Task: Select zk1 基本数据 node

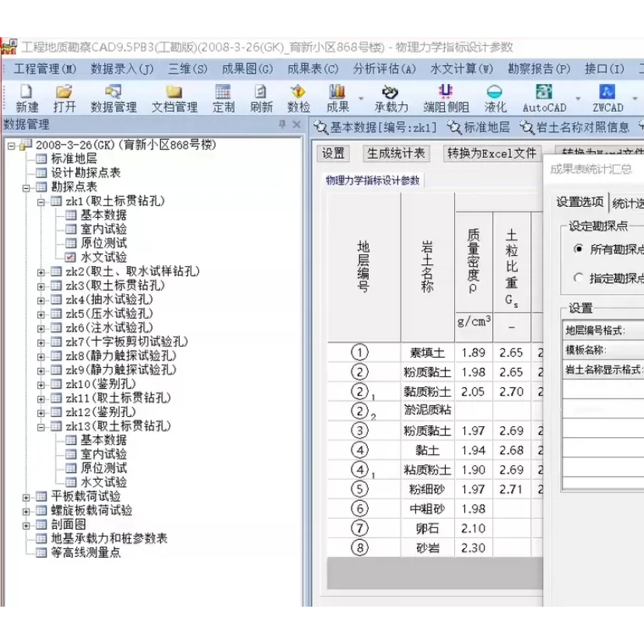Action: point(103,215)
